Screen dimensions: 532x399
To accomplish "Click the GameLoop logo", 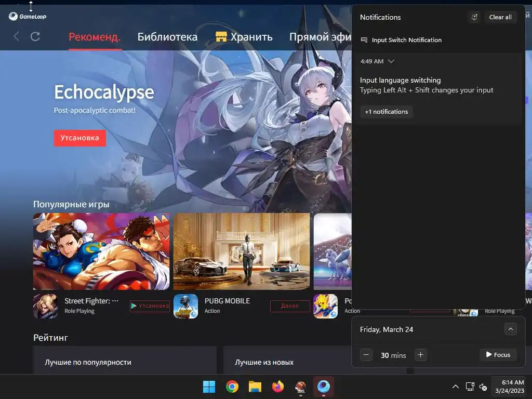I will coord(28,16).
